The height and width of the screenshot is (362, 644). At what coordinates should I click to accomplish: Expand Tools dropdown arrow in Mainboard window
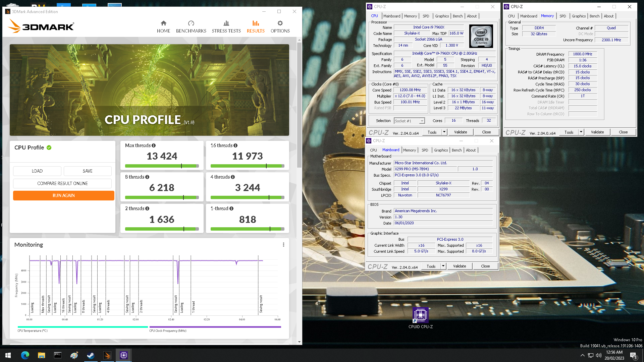pos(443,266)
